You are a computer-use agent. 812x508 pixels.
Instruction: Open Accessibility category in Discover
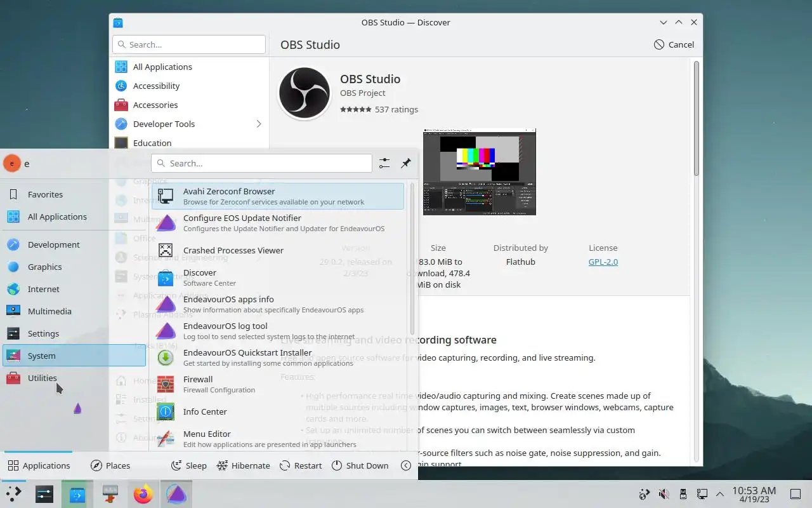click(189, 86)
